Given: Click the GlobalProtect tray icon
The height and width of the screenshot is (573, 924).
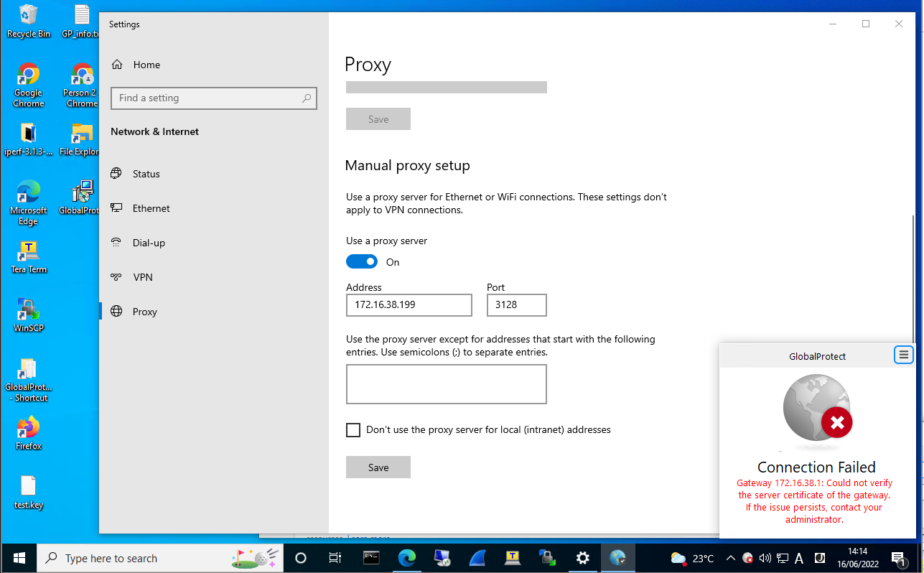Looking at the screenshot, I should pos(747,558).
